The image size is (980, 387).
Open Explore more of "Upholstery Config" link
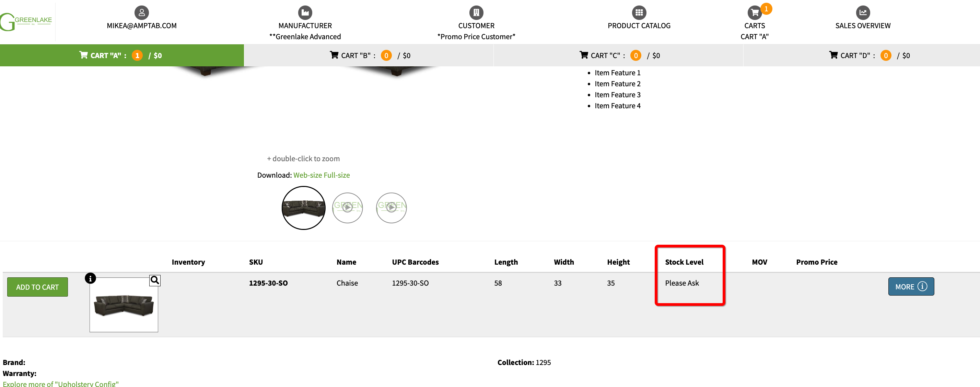point(61,383)
